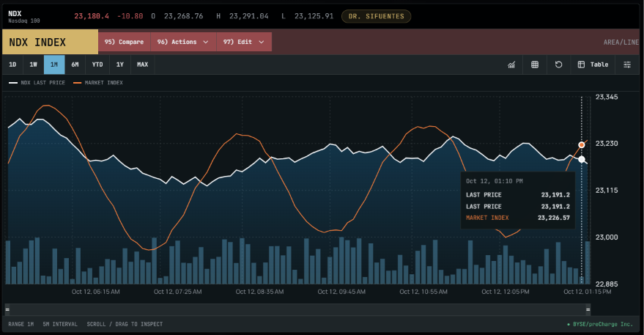The image size is (644, 335).
Task: Select the YTD range tab
Action: pos(97,65)
